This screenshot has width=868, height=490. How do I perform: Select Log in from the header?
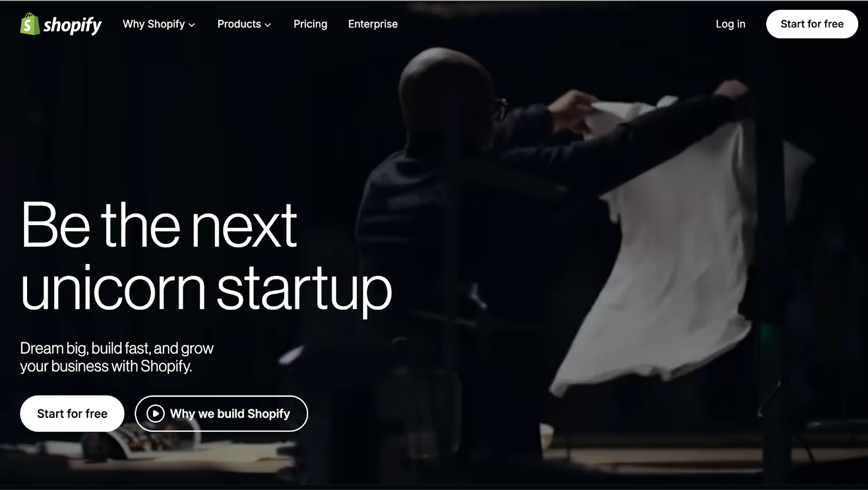tap(730, 24)
